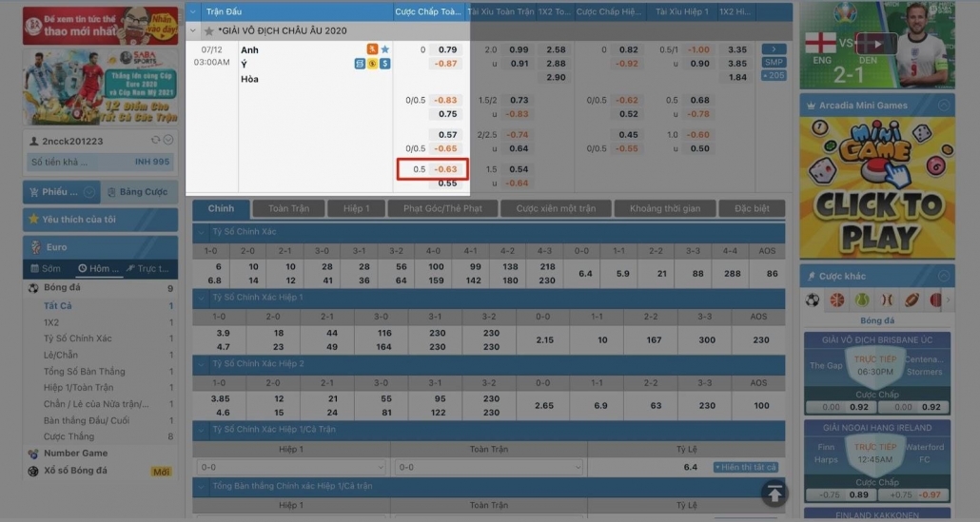Refresh the account balance icon
Screen dimensions: 980x522
156,141
